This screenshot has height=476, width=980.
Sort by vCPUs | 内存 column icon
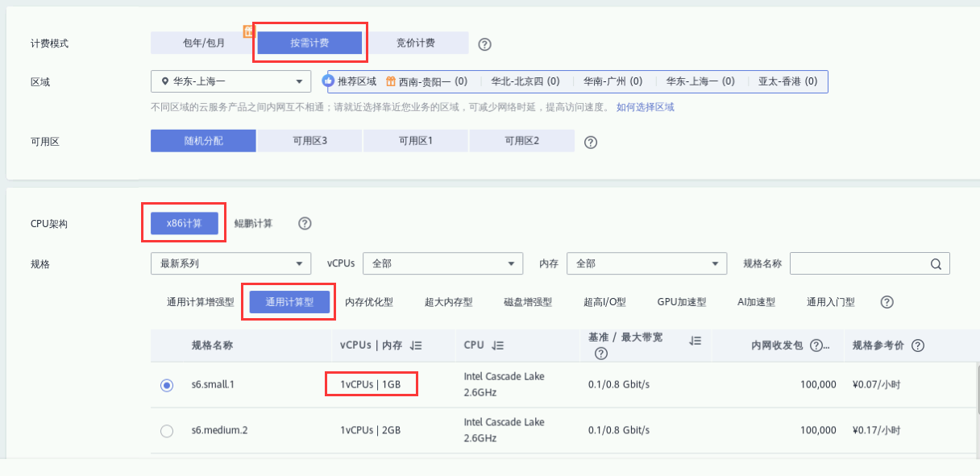pos(416,346)
